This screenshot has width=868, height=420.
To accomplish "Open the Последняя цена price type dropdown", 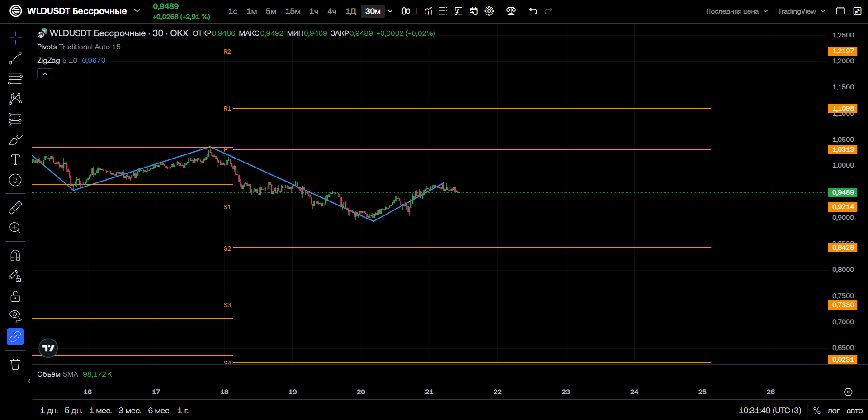I will point(737,11).
